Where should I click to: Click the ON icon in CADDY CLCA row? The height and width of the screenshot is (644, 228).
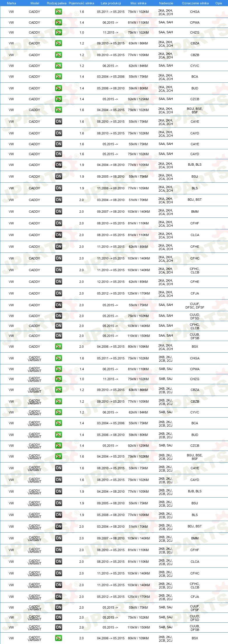59,235
